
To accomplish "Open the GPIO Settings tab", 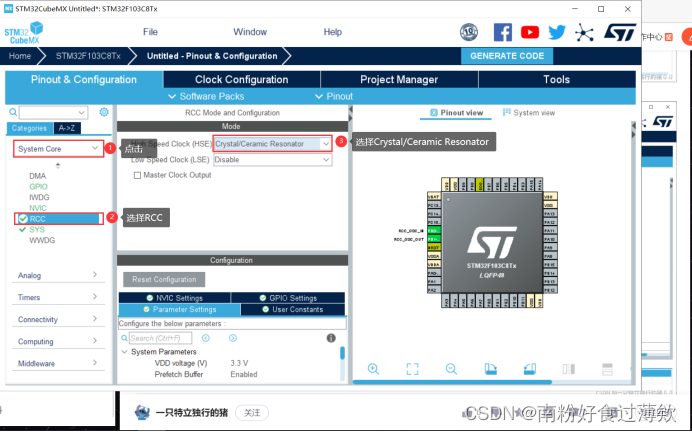I will (288, 298).
